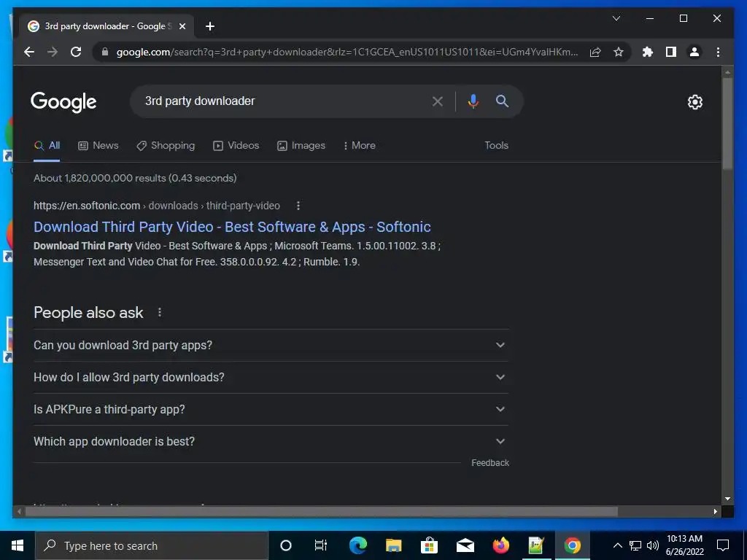
Task: Switch to Shopping results
Action: 166,145
